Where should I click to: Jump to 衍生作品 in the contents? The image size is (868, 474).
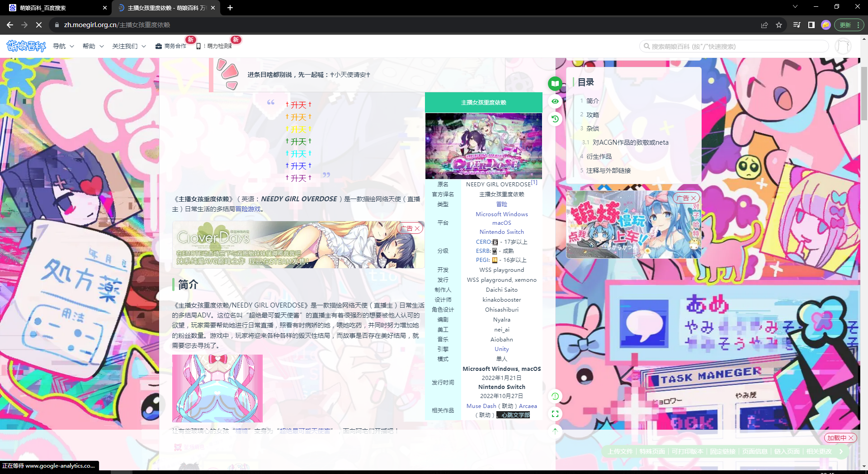[599, 156]
